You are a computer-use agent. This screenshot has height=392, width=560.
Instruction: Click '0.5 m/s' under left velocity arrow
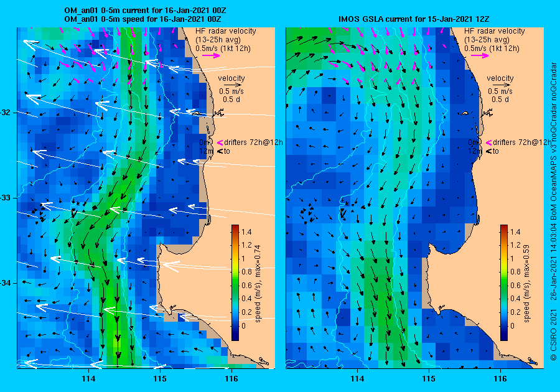pos(231,91)
